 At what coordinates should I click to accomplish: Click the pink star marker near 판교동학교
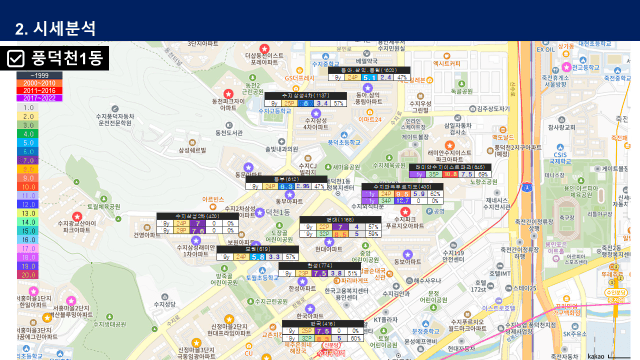pos(566,67)
